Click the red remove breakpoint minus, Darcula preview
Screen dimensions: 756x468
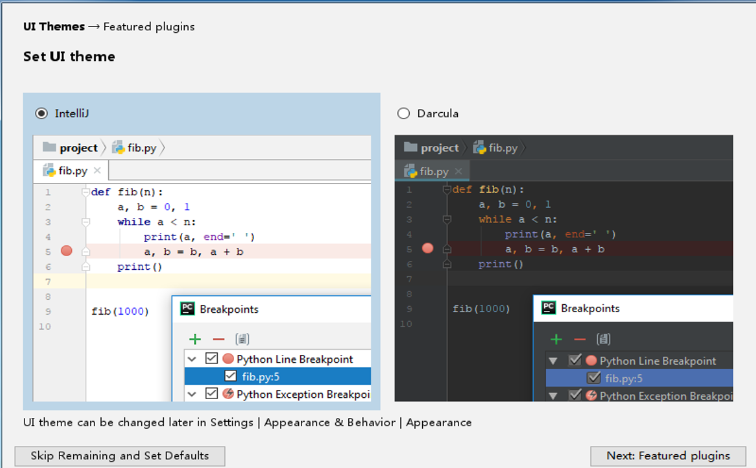pos(580,339)
